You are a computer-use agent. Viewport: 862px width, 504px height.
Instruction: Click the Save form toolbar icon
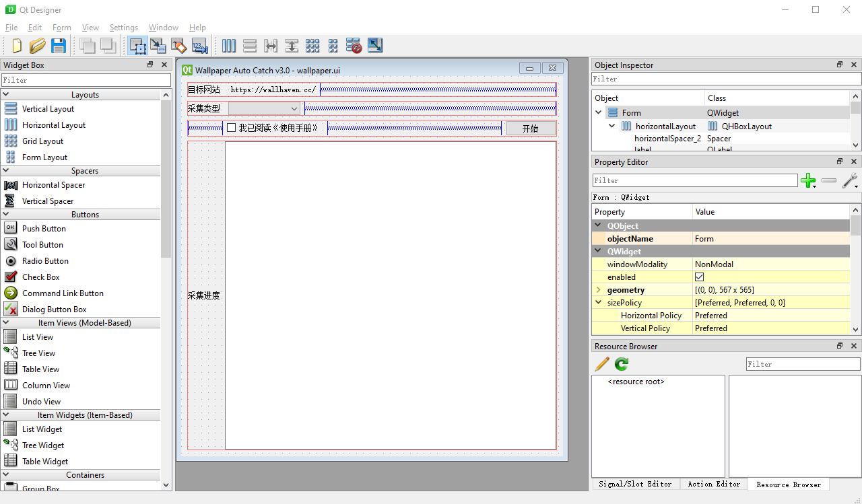[59, 46]
